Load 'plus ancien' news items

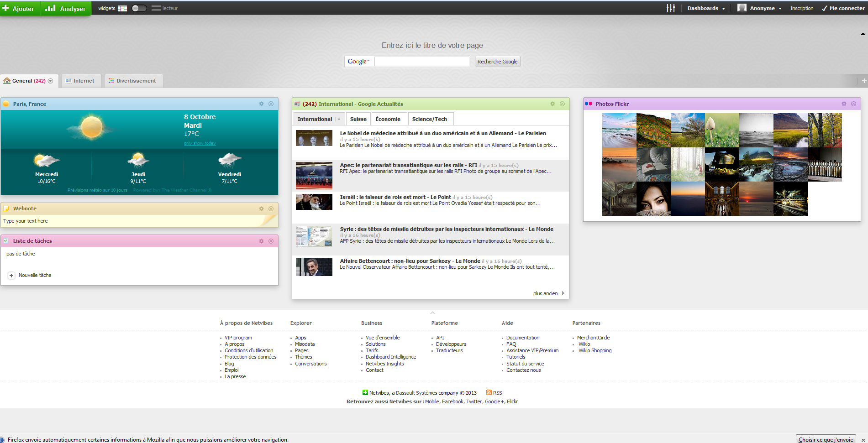tap(548, 293)
